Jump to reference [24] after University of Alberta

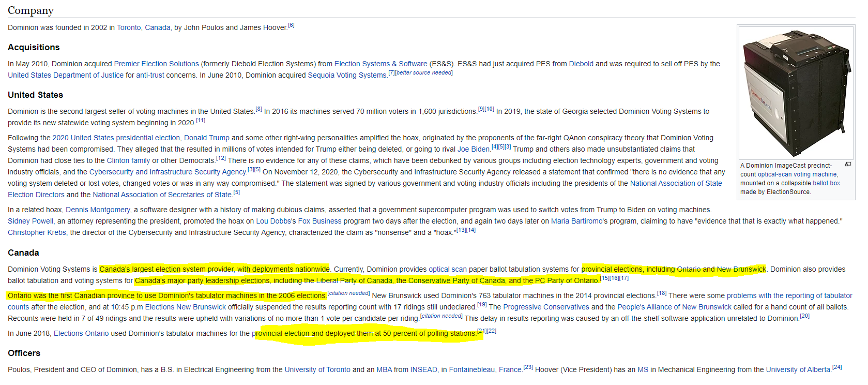pyautogui.click(x=837, y=367)
